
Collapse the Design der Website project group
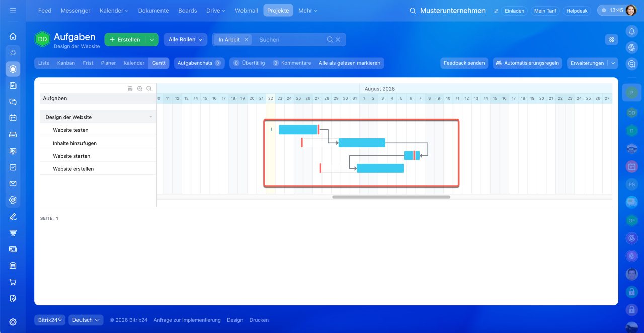(151, 117)
